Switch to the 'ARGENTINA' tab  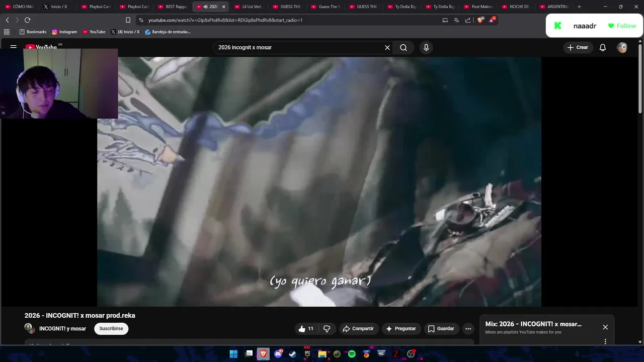[554, 7]
